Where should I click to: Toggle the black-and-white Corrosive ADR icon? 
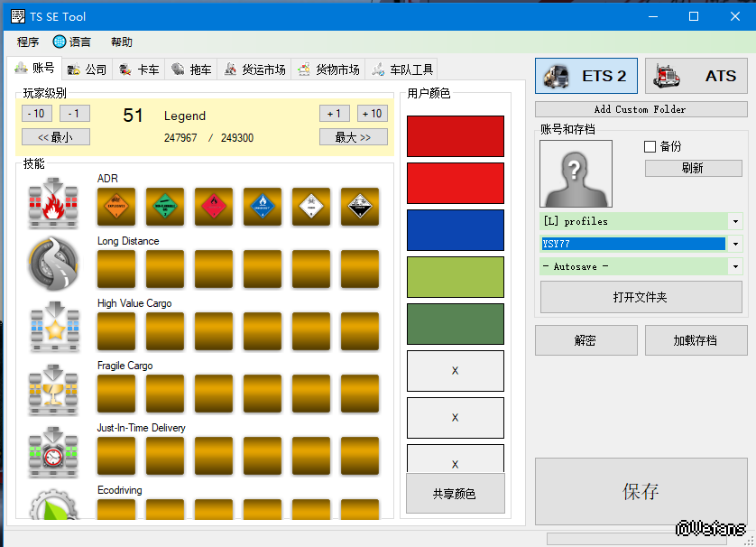coord(360,207)
